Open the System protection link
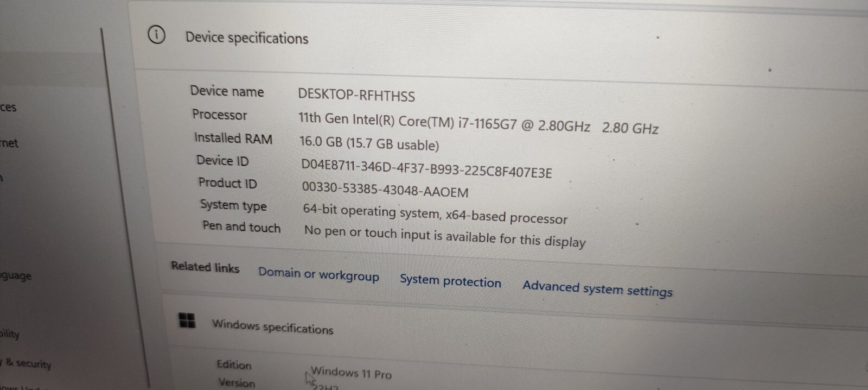Image resolution: width=868 pixels, height=390 pixels. 450,281
